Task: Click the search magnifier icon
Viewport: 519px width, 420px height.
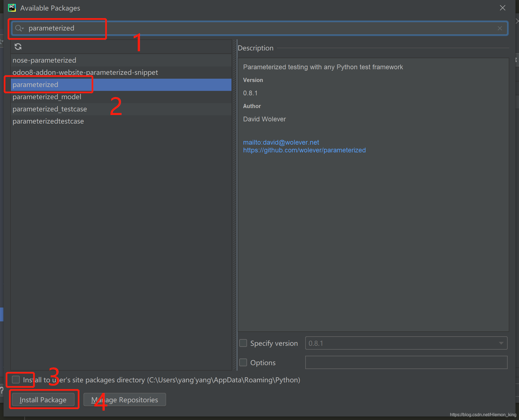Action: [19, 28]
